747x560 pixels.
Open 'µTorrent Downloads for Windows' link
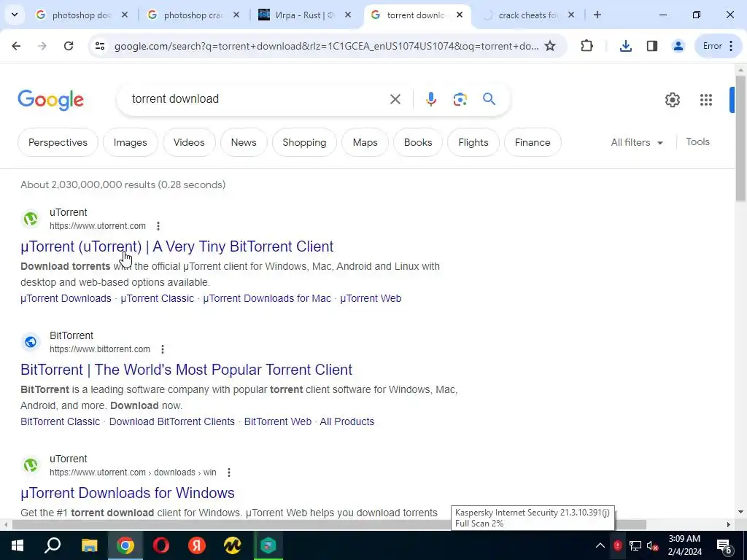128,494
